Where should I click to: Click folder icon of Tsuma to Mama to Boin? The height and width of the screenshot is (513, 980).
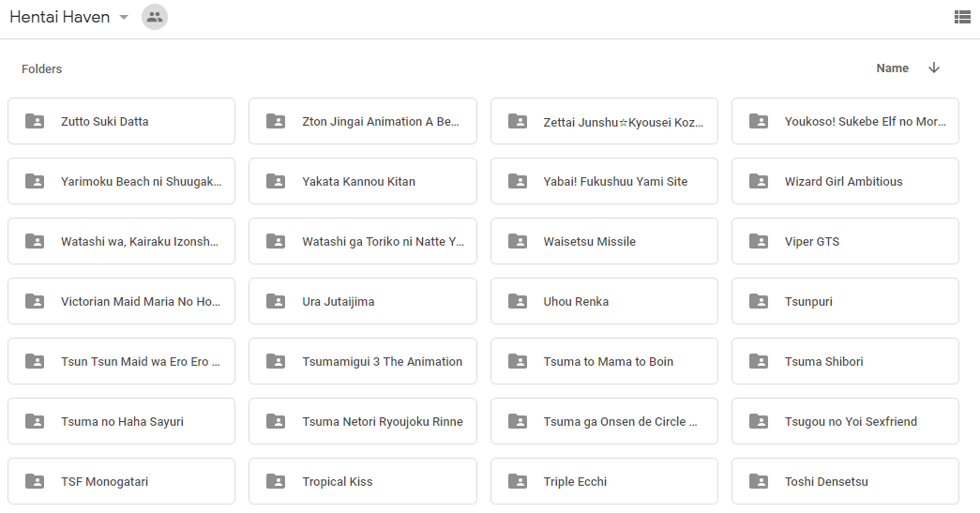click(x=517, y=361)
